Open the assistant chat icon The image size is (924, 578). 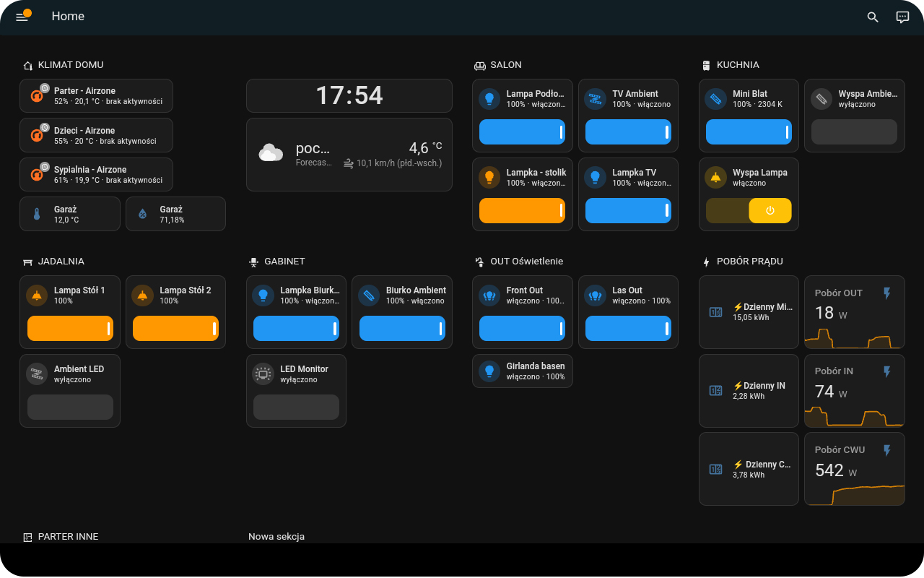click(902, 17)
